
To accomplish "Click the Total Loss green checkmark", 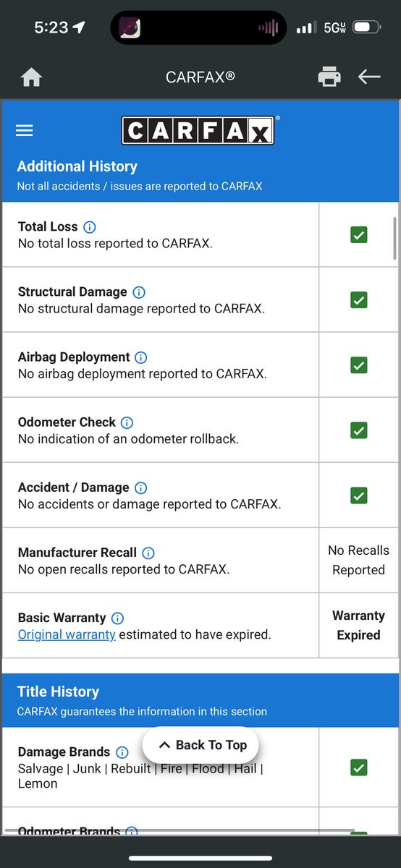I will pyautogui.click(x=358, y=234).
